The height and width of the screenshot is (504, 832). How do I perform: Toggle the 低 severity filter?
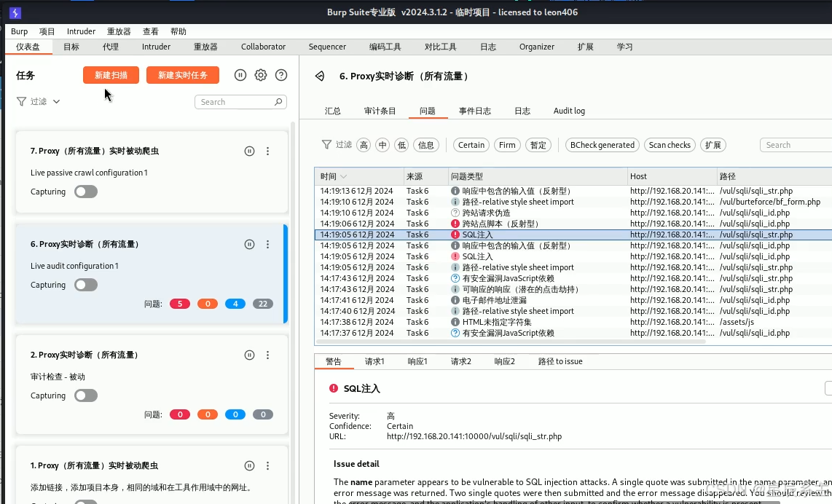(401, 145)
